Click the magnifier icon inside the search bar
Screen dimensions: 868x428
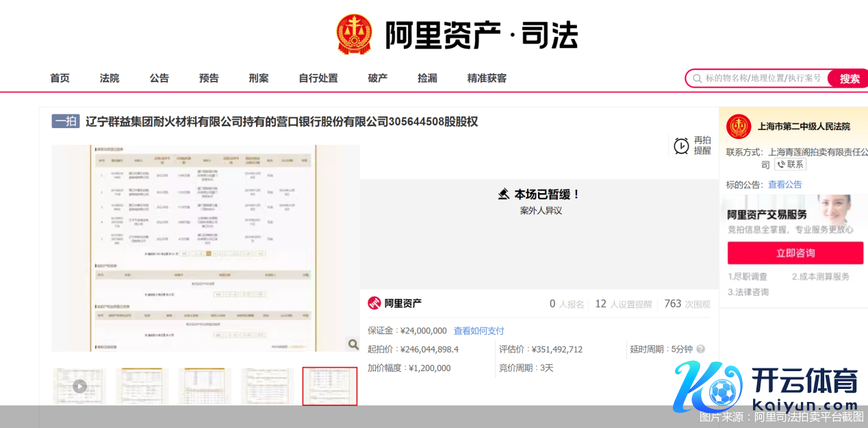pyautogui.click(x=695, y=78)
